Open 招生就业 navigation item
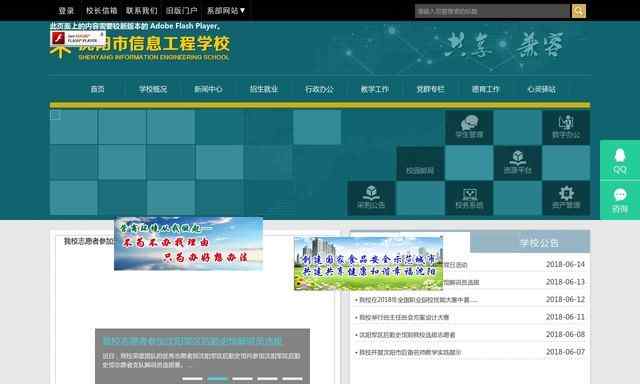This screenshot has height=384, width=640. (x=264, y=89)
